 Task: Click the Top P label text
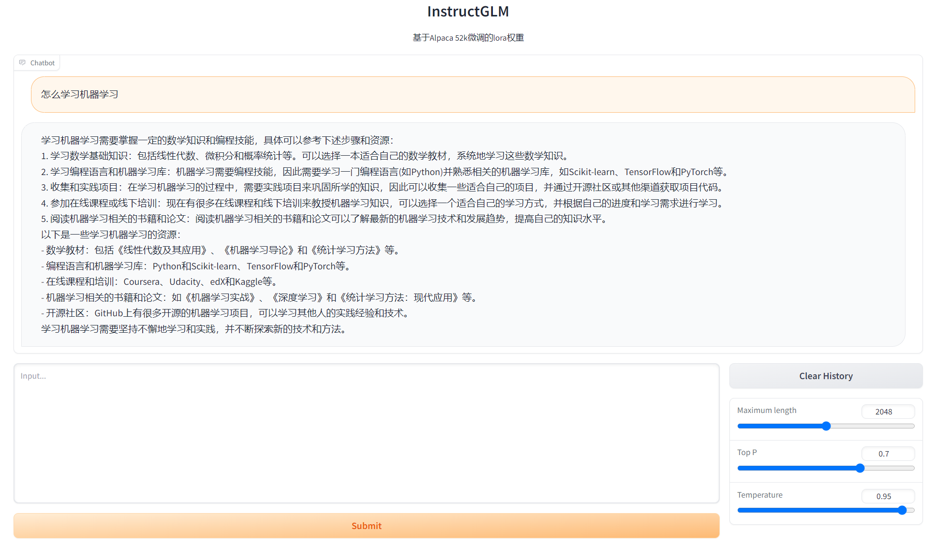coord(747,452)
